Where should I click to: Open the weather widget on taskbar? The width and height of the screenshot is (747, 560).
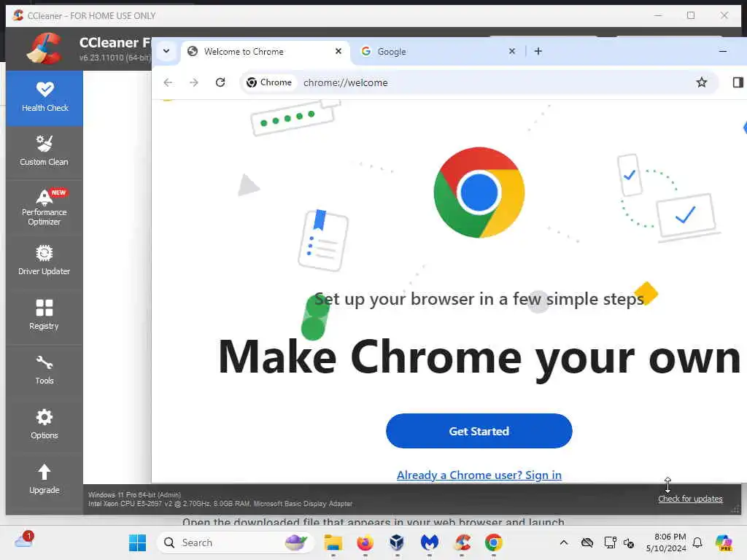pos(24,540)
